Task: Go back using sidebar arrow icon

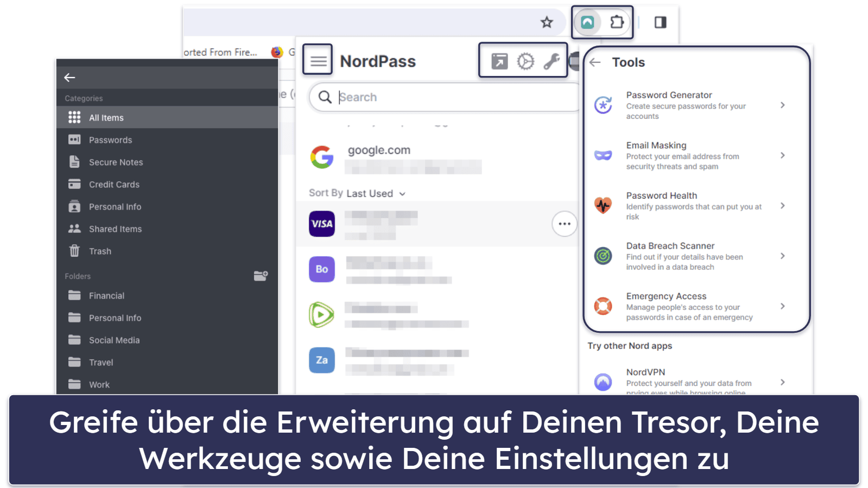Action: 69,78
